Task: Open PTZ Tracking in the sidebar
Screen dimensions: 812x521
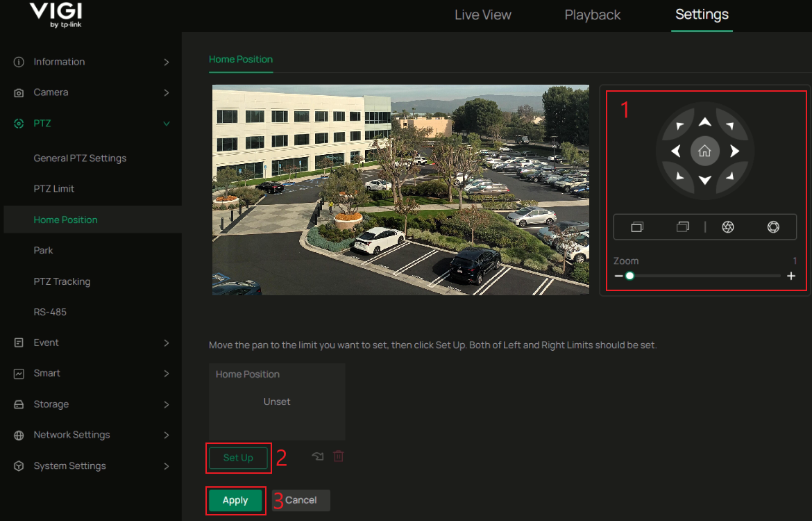Action: point(62,281)
